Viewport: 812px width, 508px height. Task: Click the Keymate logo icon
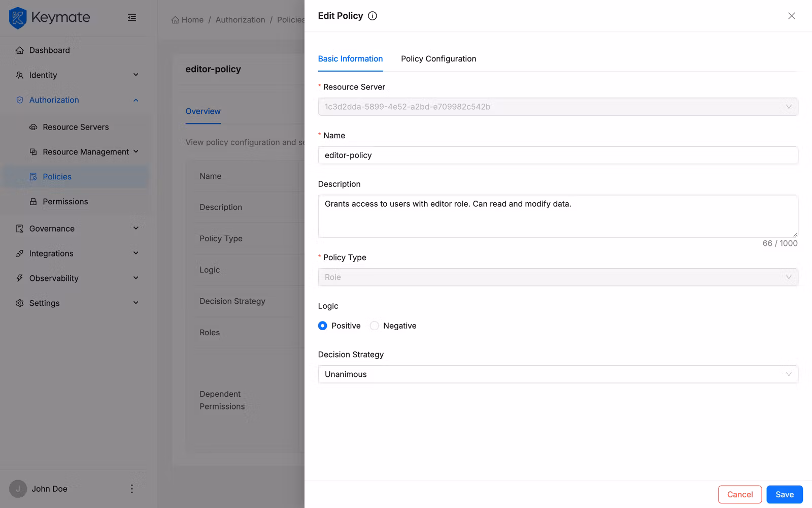[17, 17]
